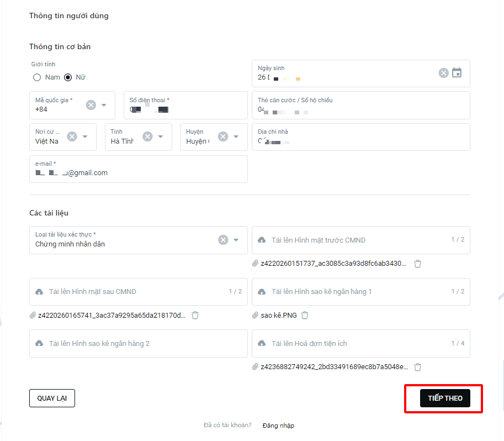
Task: Click the Tải lên Hình sao kê ngân hàng 2 field
Action: 139,344
